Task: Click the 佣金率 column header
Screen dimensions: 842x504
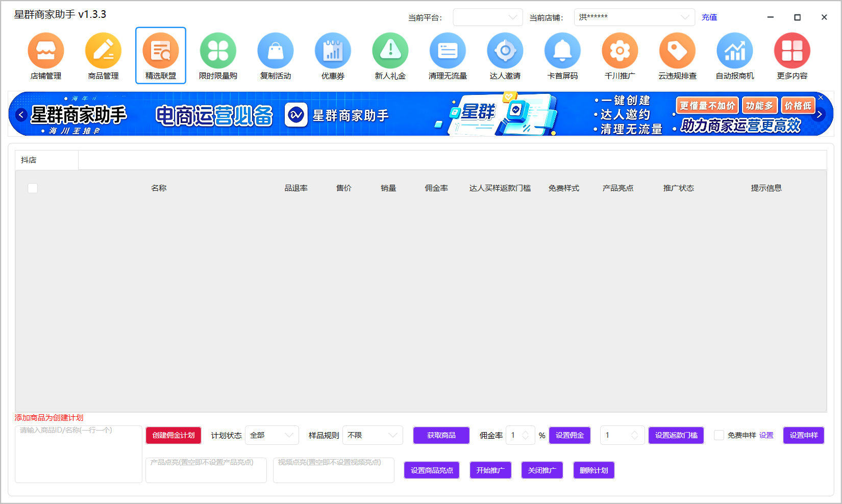Action: point(436,188)
